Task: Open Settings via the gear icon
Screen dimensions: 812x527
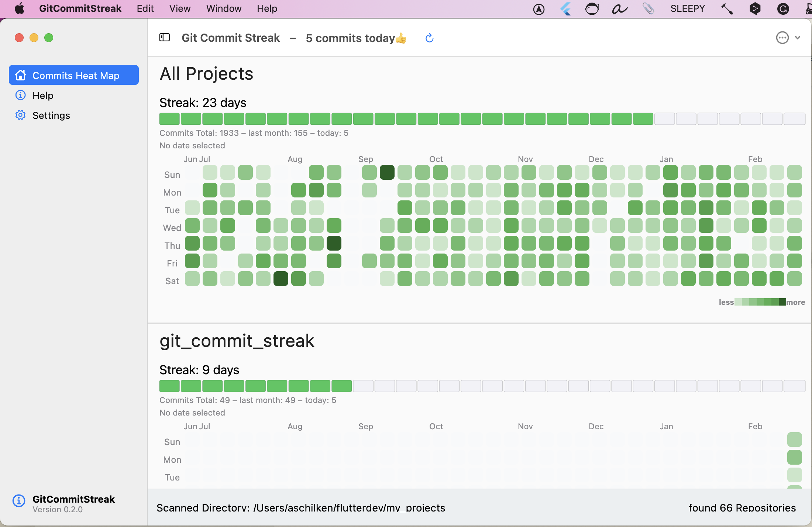Action: [20, 115]
